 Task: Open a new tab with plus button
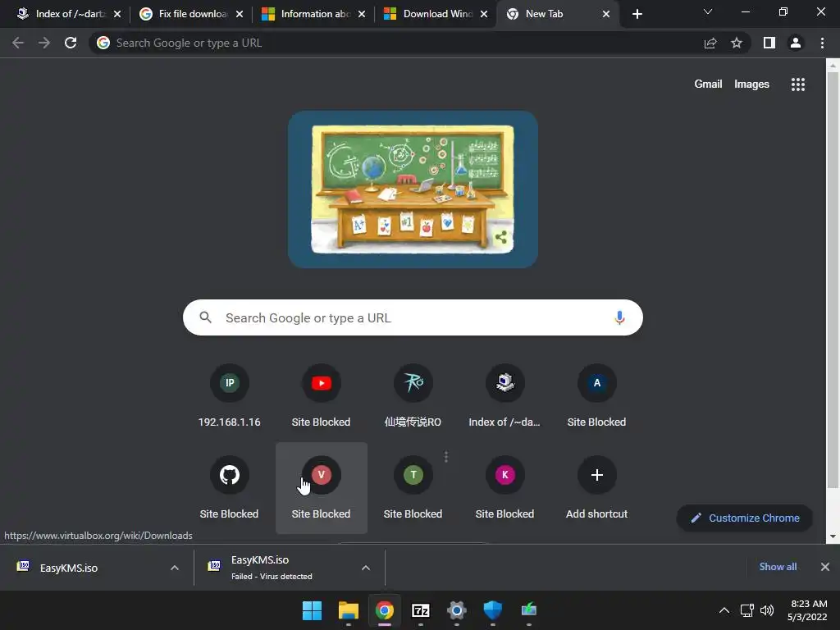(x=637, y=15)
